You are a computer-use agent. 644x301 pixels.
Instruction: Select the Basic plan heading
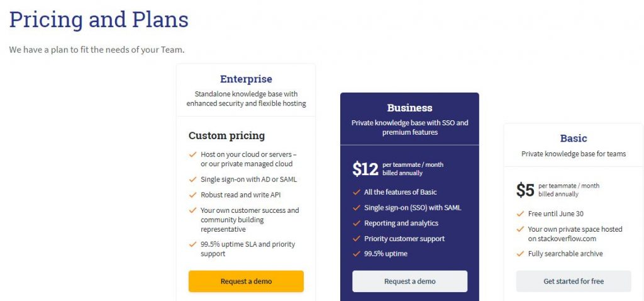573,139
